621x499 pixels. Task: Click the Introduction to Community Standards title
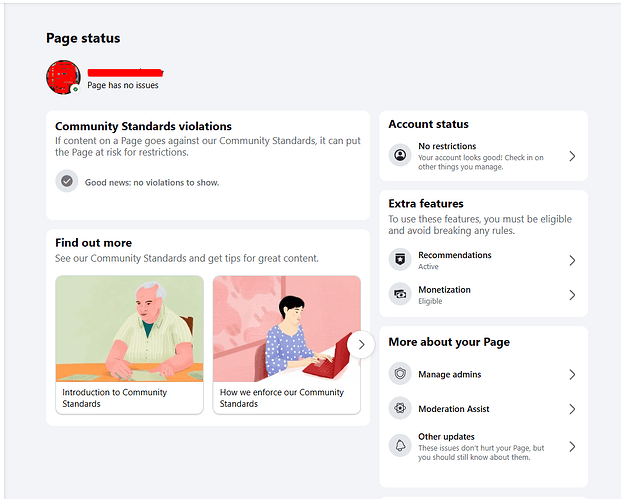coord(114,398)
